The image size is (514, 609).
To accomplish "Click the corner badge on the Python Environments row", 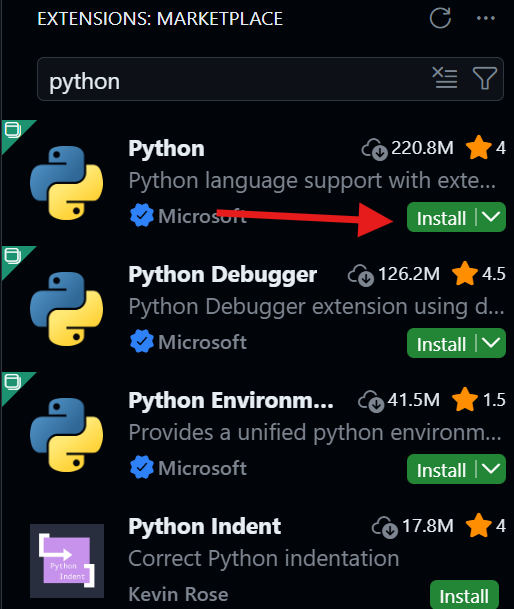I will pyautogui.click(x=13, y=383).
